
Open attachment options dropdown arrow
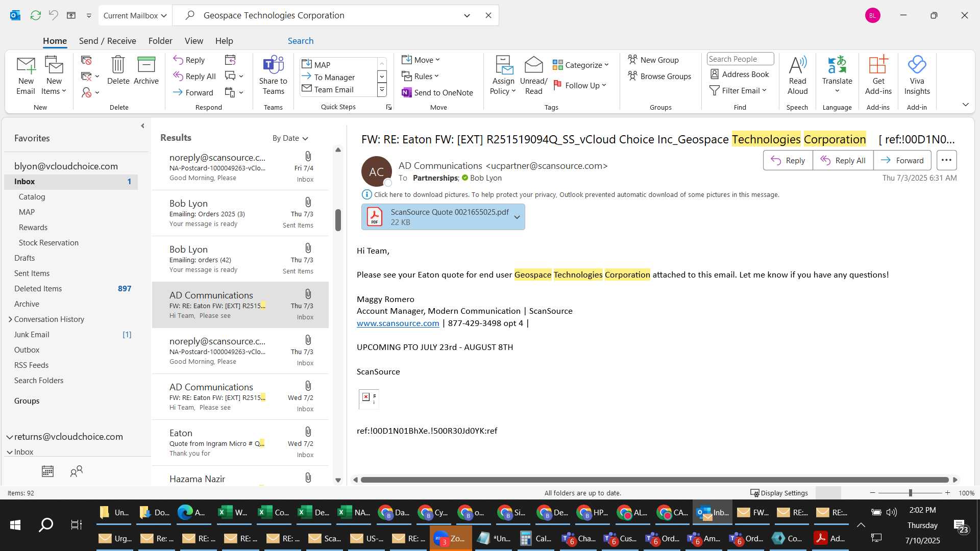[x=517, y=217]
